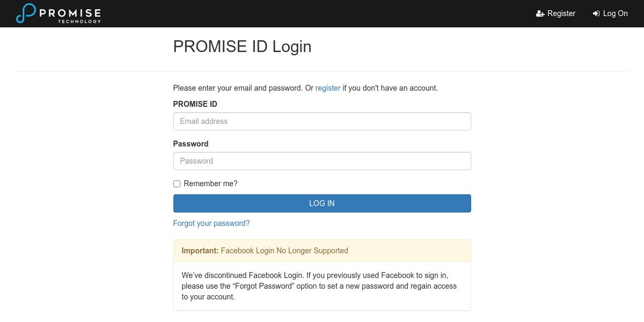
Task: Open the Register navigation item
Action: pos(561,13)
